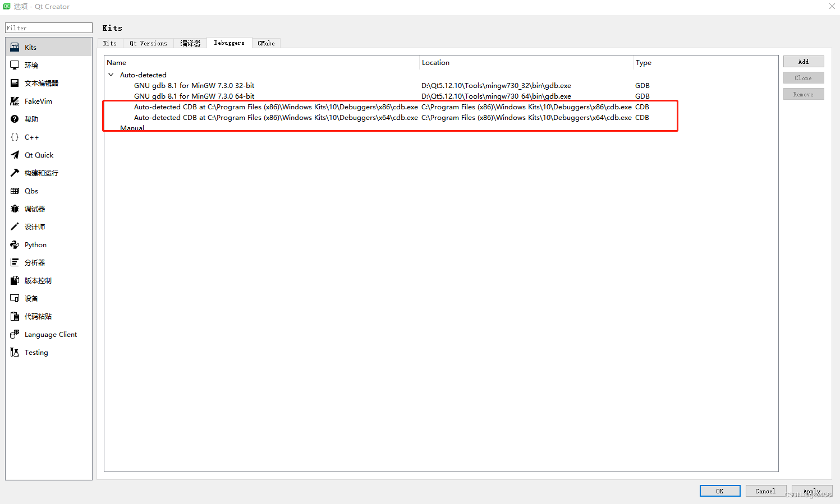
Task: Click GDB type cell of 32-bit row
Action: (642, 86)
